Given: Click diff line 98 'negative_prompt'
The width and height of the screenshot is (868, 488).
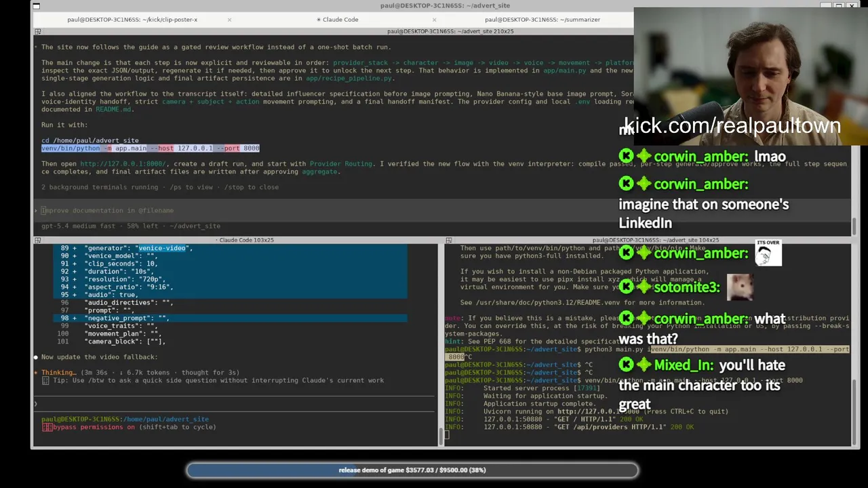Looking at the screenshot, I should (x=231, y=319).
